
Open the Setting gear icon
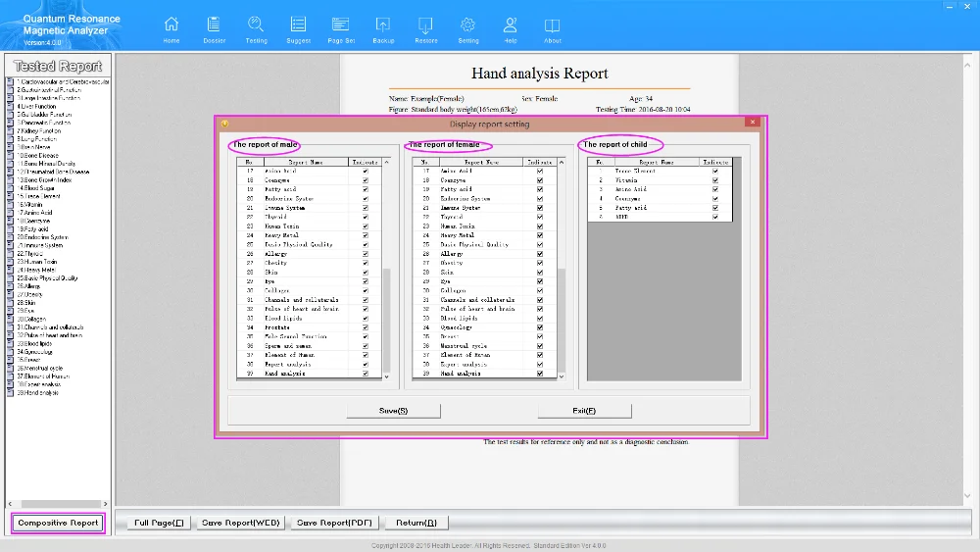(x=468, y=27)
